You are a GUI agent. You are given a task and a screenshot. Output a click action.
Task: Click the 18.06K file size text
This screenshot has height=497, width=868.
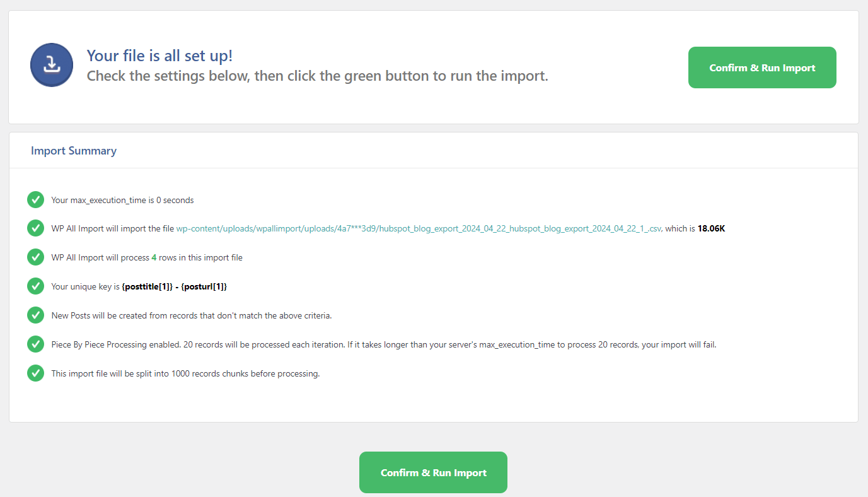click(x=711, y=228)
